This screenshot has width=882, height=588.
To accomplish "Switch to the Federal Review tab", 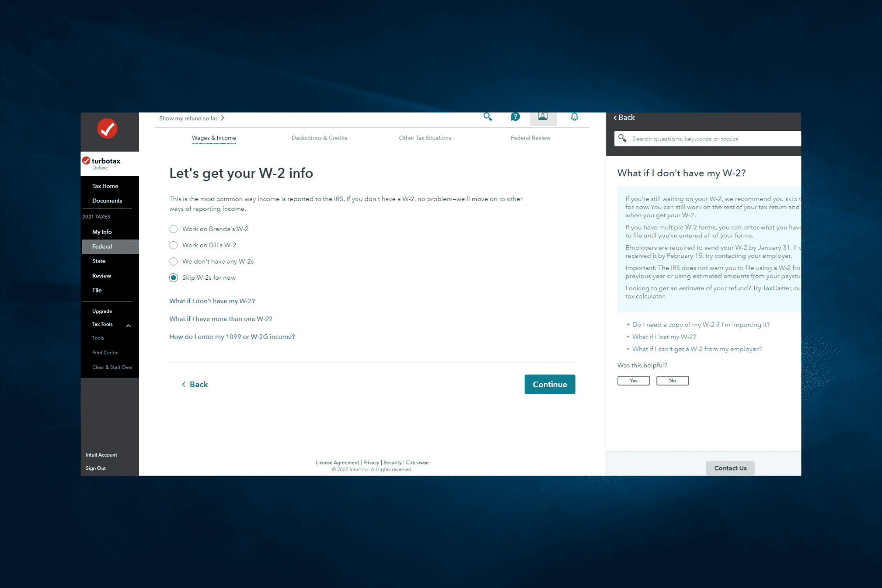I will click(530, 138).
